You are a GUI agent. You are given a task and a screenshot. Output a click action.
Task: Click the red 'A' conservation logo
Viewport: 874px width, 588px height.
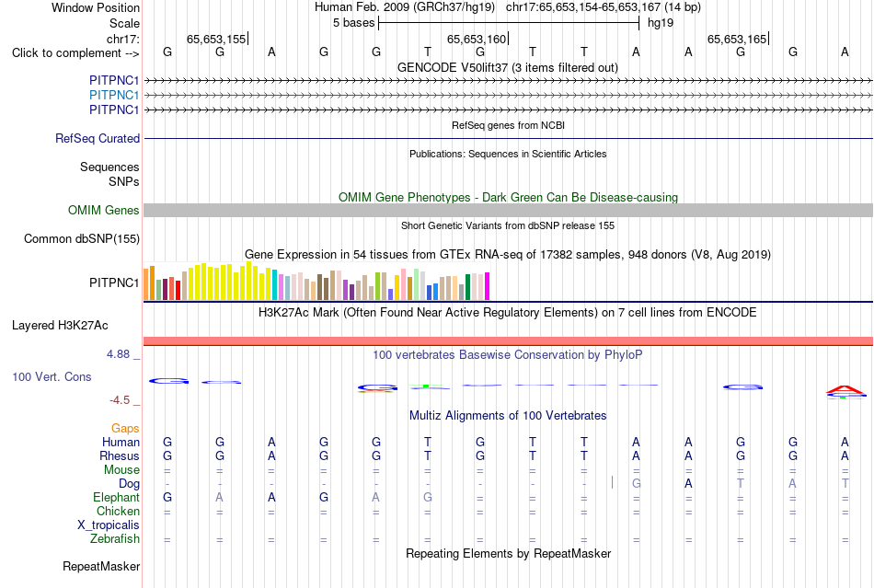tap(845, 389)
